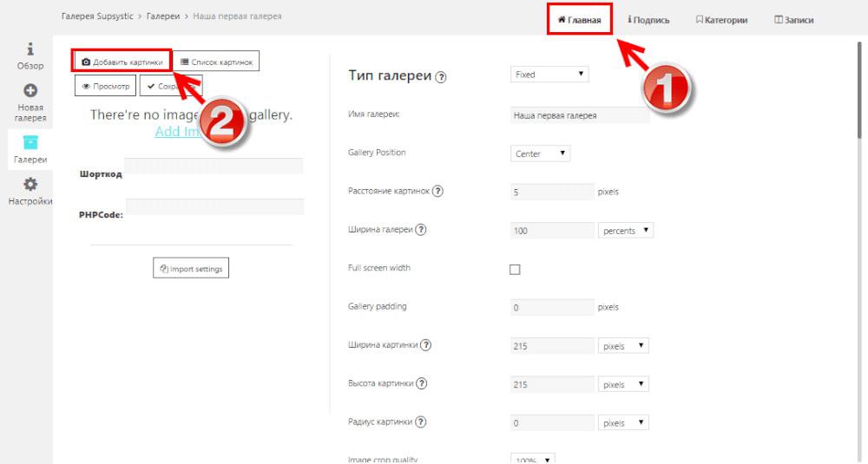868x464 pixels.
Task: Switch to the Главная tab
Action: pyautogui.click(x=579, y=20)
